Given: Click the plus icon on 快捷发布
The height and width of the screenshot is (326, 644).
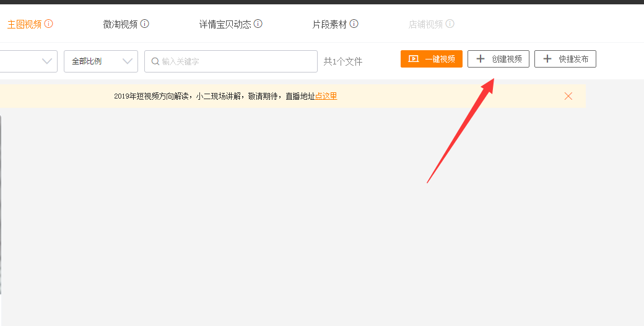Looking at the screenshot, I should tap(547, 59).
